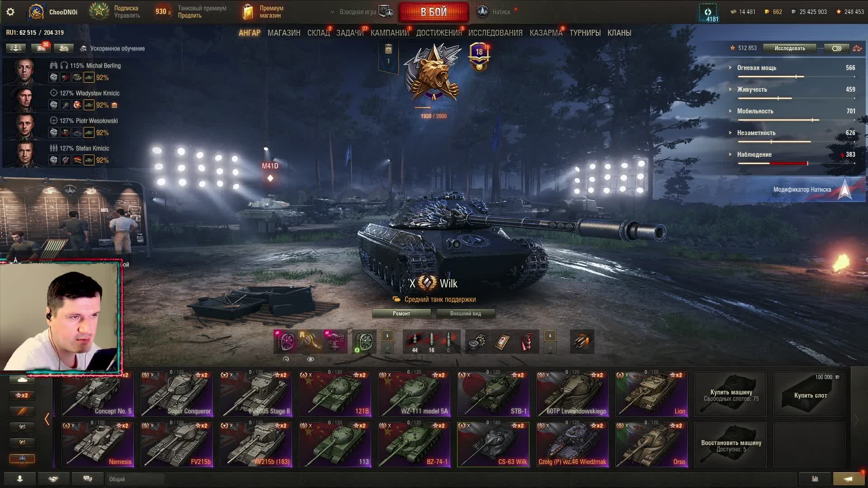
Task: Open the notifications icon at bottom right
Action: point(849,479)
